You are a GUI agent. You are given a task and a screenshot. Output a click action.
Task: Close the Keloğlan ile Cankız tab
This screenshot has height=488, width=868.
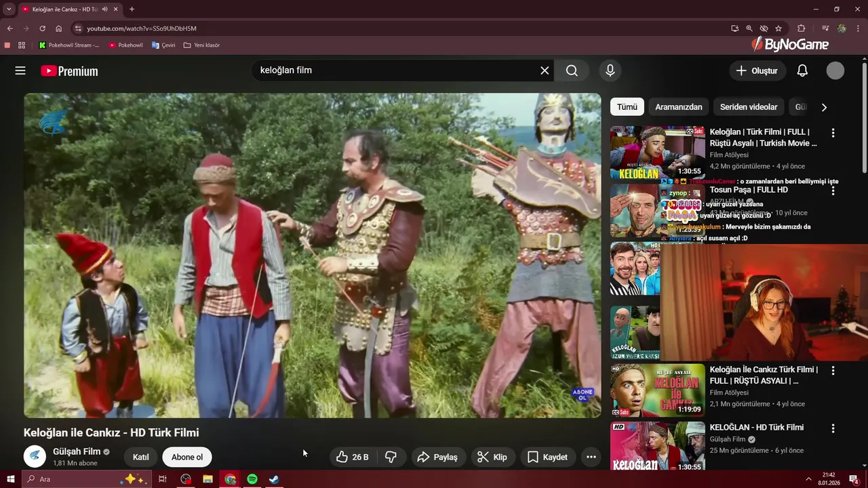[116, 9]
